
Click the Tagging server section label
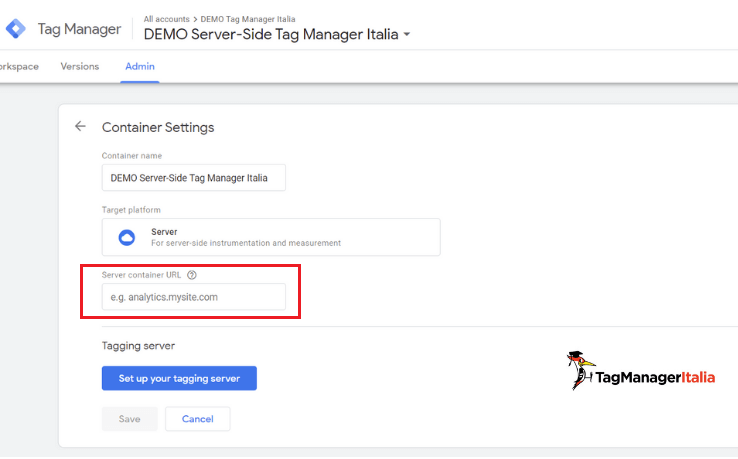138,346
